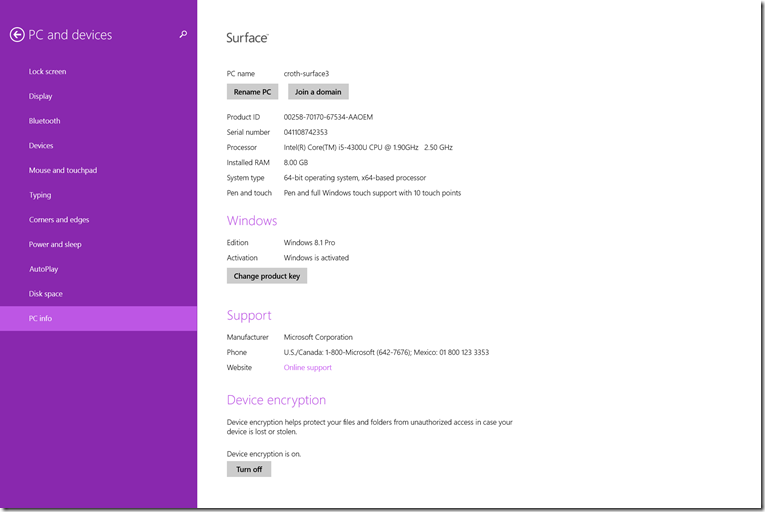
Task: Click the back arrow icon
Action: (17, 35)
